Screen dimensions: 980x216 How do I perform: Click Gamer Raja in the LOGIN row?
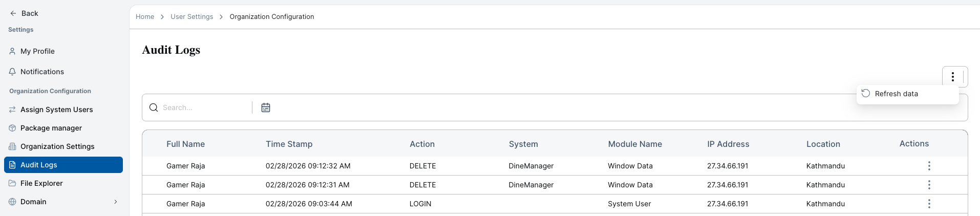pyautogui.click(x=186, y=204)
